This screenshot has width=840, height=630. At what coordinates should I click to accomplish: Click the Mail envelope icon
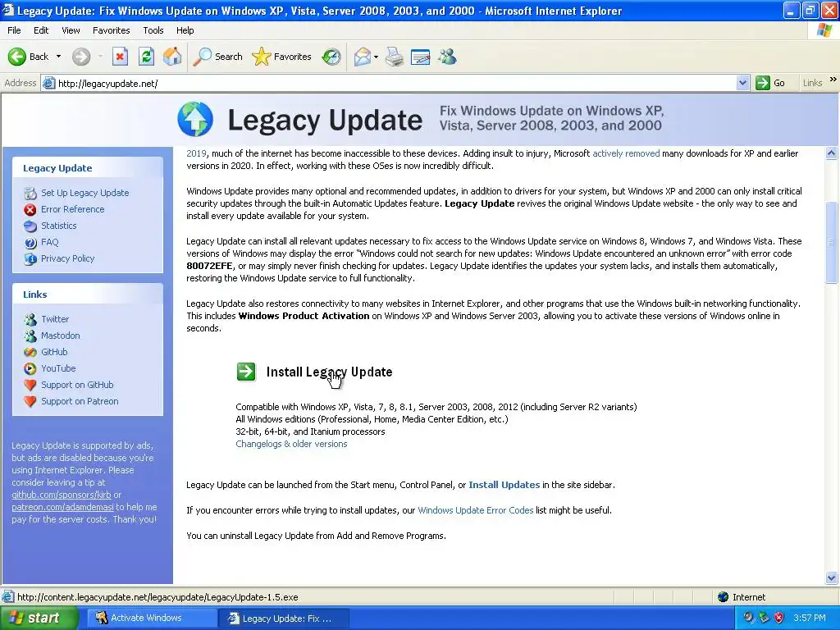pos(363,57)
